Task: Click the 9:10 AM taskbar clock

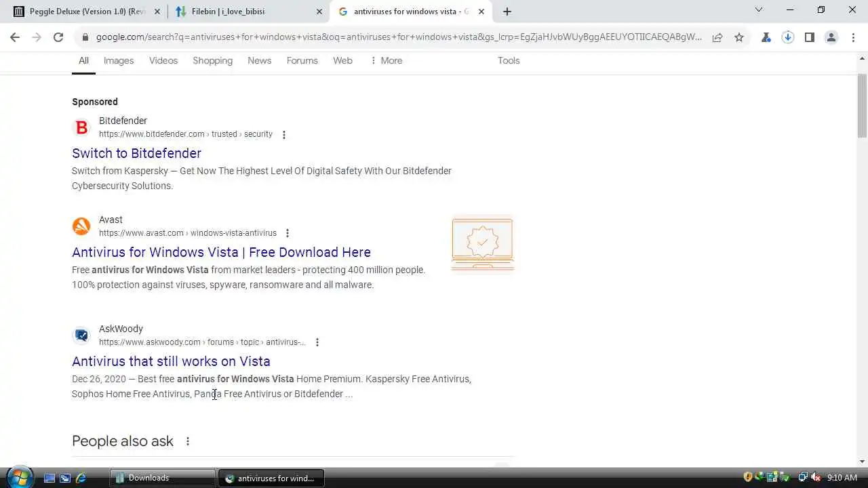Action: click(x=842, y=478)
